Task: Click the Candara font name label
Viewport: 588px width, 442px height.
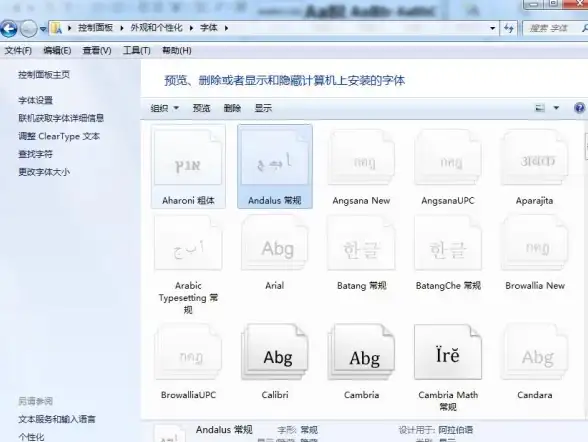Action: coord(534,395)
